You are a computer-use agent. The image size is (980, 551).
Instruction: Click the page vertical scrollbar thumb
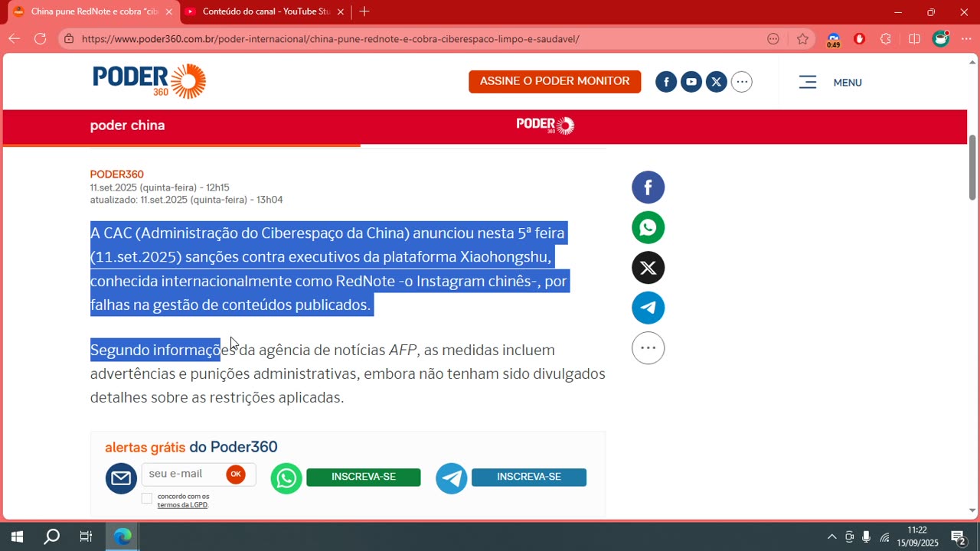tap(972, 167)
